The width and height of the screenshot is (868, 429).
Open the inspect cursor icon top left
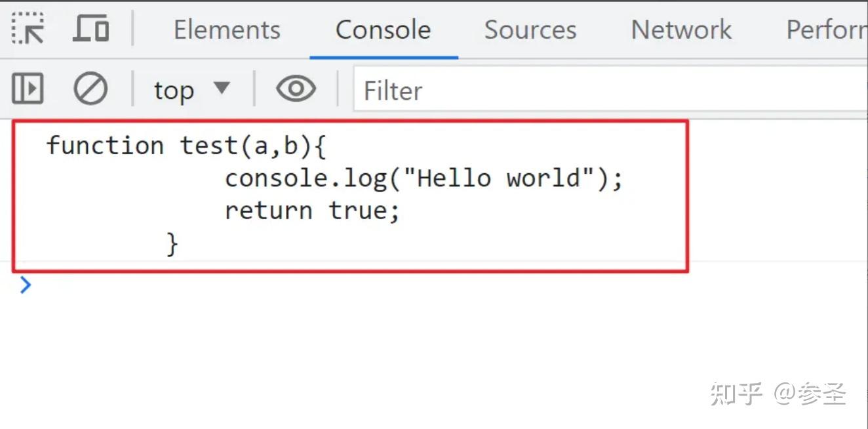click(28, 29)
